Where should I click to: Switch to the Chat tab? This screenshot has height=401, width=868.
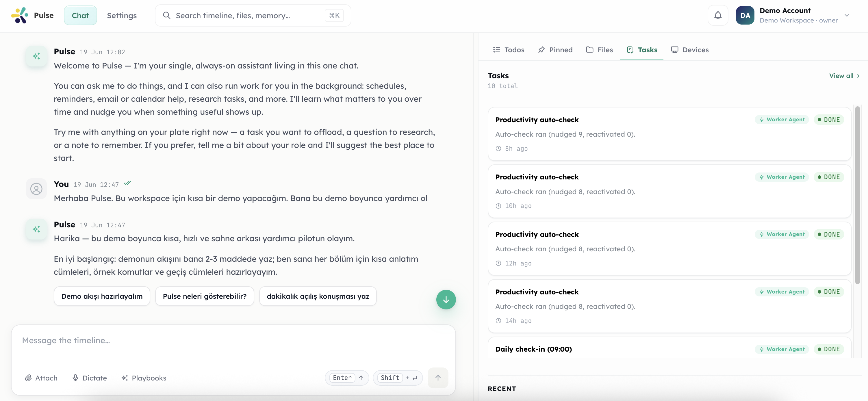(x=80, y=16)
